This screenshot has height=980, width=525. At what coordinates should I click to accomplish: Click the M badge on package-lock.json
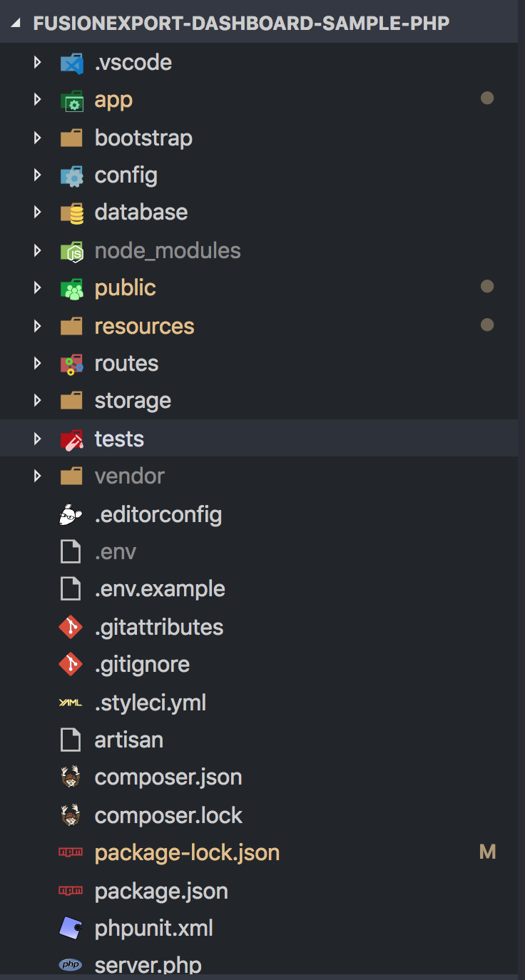487,851
